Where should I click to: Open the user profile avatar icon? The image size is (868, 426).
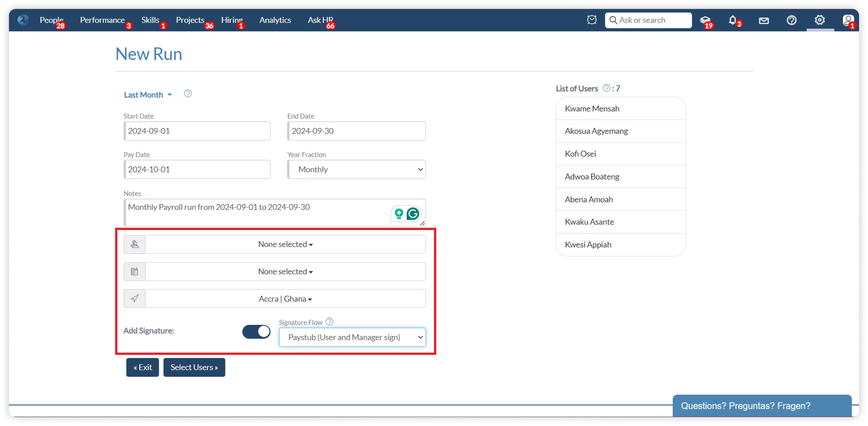(x=848, y=20)
